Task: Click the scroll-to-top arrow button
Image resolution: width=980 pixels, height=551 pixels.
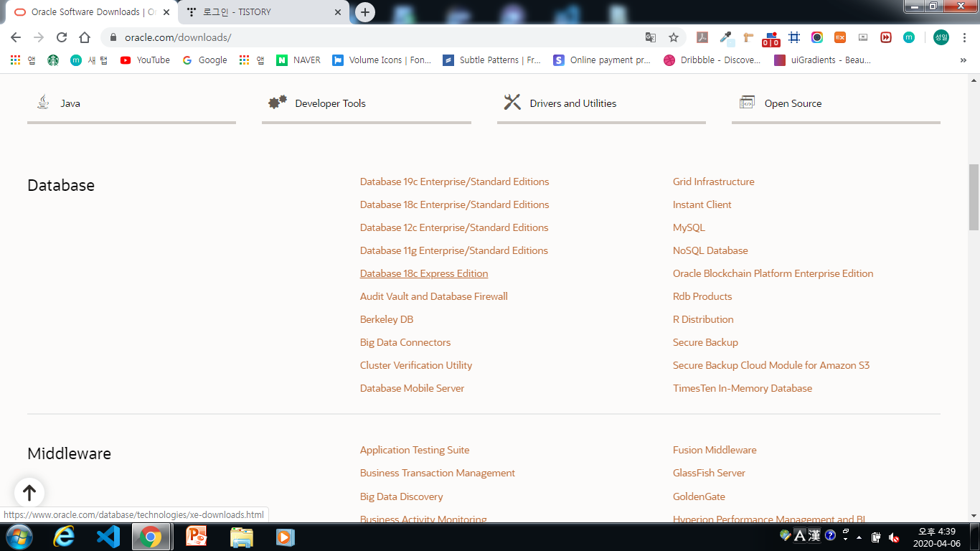Action: pyautogui.click(x=29, y=493)
